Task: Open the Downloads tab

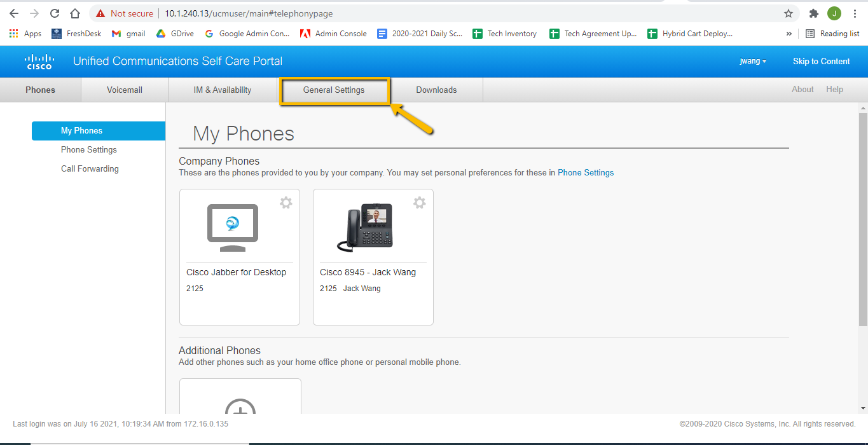Action: click(436, 90)
